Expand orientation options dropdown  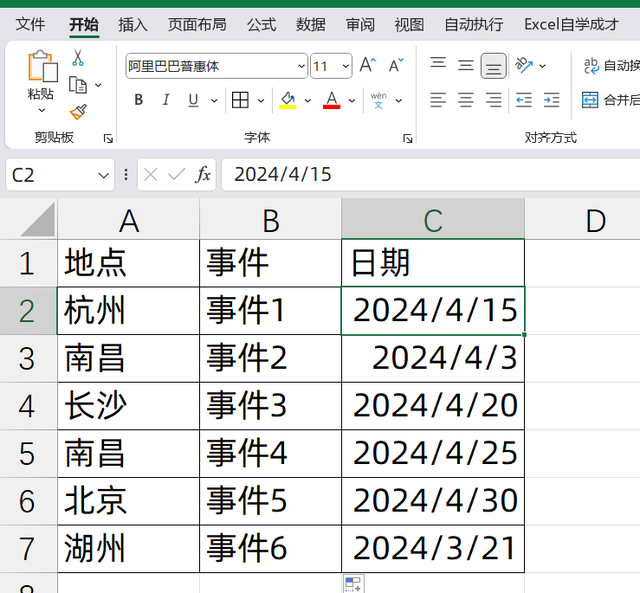click(542, 66)
